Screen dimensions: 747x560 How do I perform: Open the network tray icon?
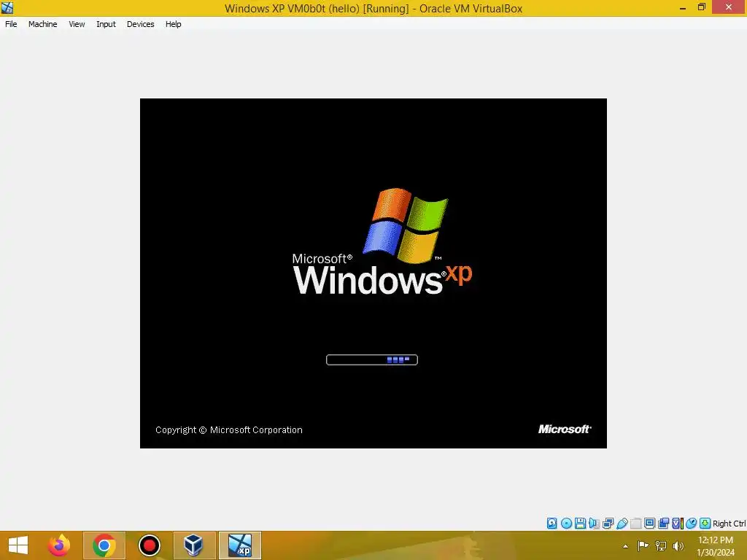point(661,545)
